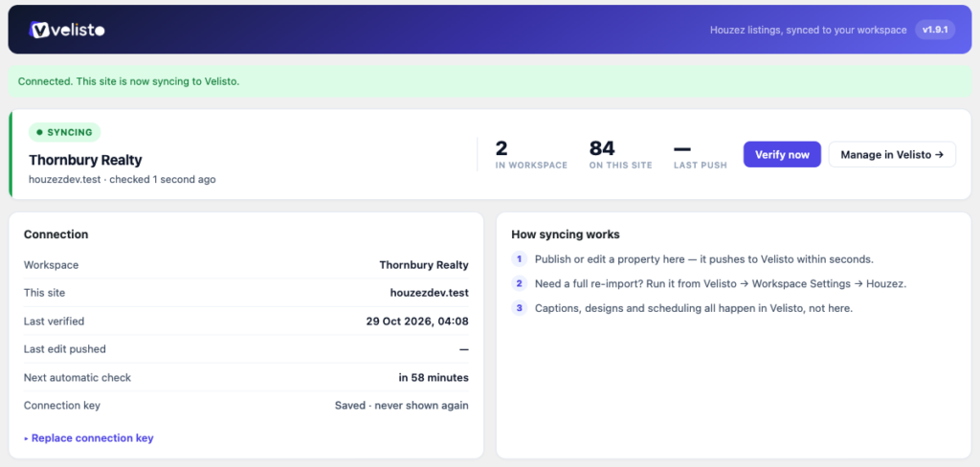Click 'Need a full re-import?' step text
The image size is (980, 467).
(721, 283)
